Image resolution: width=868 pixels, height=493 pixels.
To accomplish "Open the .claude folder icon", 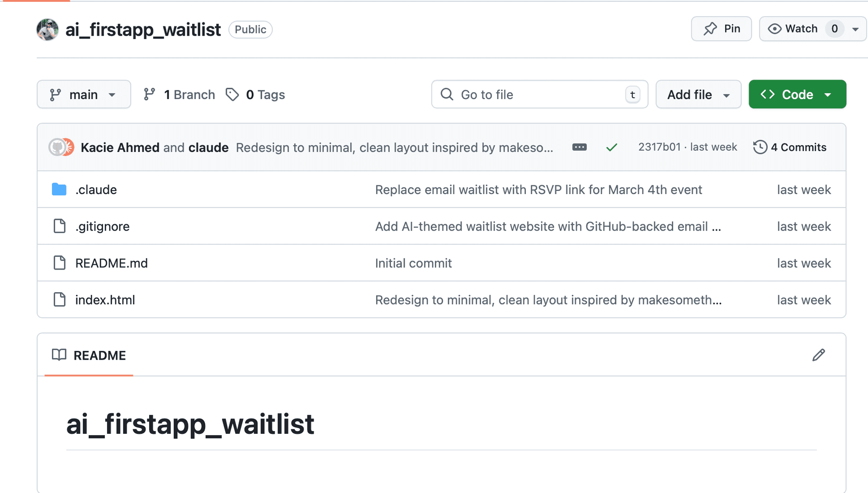I will pos(59,190).
